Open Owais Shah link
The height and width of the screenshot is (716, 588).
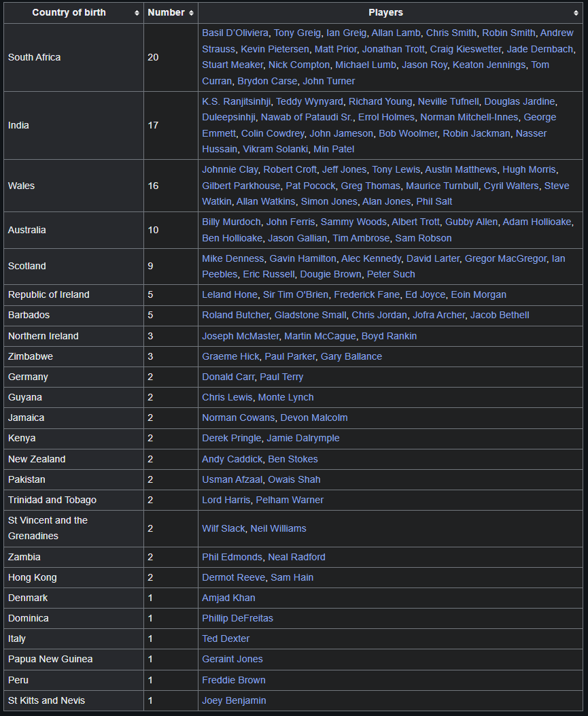click(x=294, y=479)
